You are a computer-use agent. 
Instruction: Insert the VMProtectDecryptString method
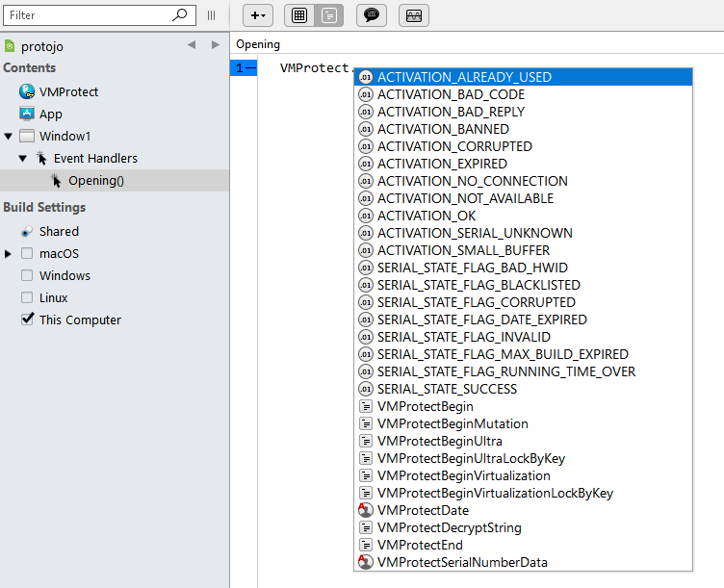tap(523, 527)
